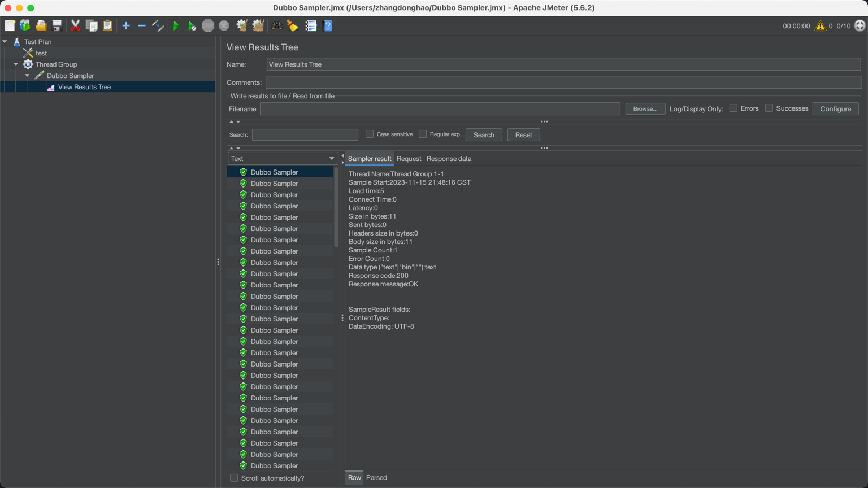The width and height of the screenshot is (868, 488).
Task: Click into the Search text field
Action: coord(305,134)
